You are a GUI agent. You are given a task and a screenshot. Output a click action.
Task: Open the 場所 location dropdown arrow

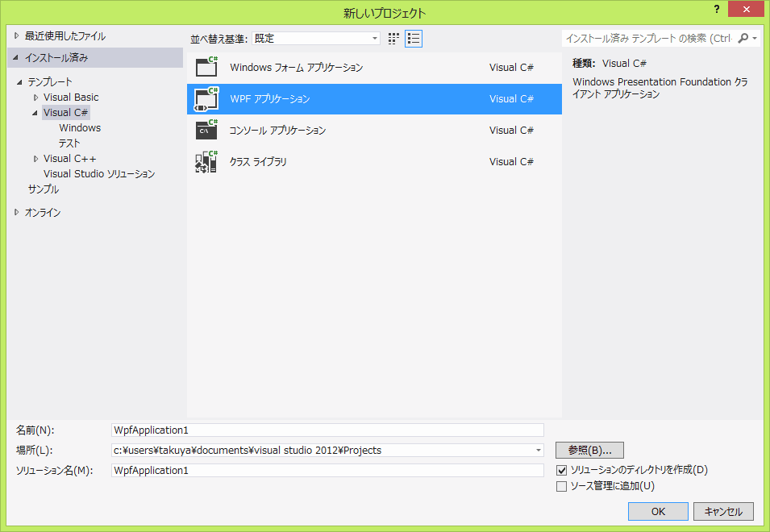(x=539, y=450)
